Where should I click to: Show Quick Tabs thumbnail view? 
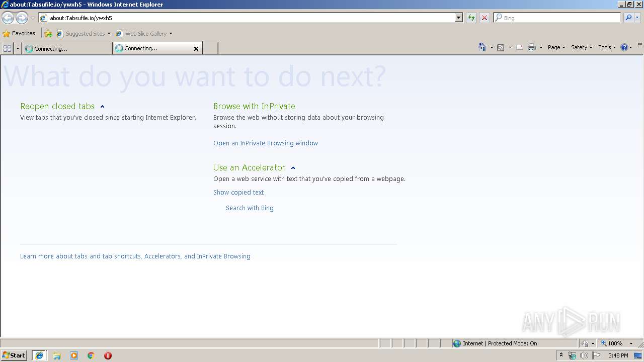(x=8, y=48)
